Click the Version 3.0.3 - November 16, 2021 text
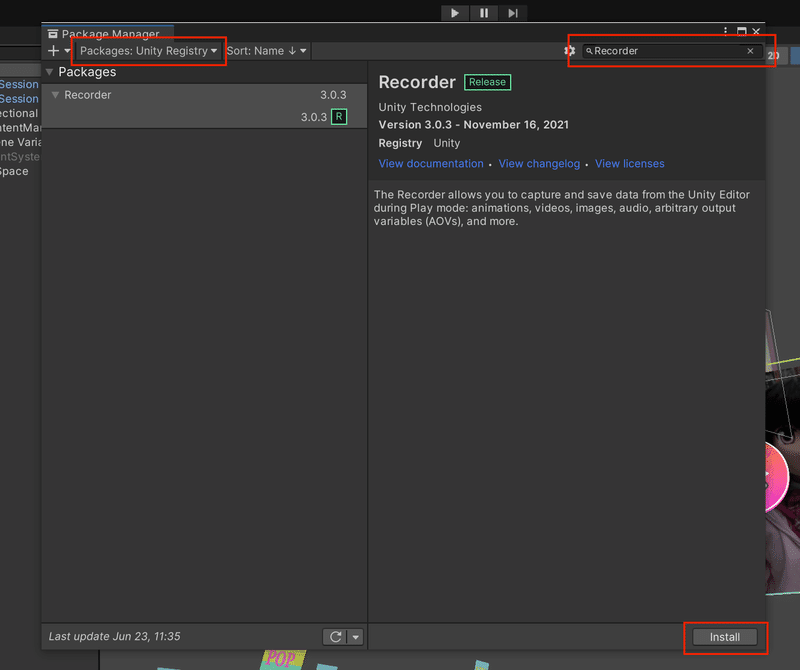Viewport: 800px width, 670px height. [473, 125]
